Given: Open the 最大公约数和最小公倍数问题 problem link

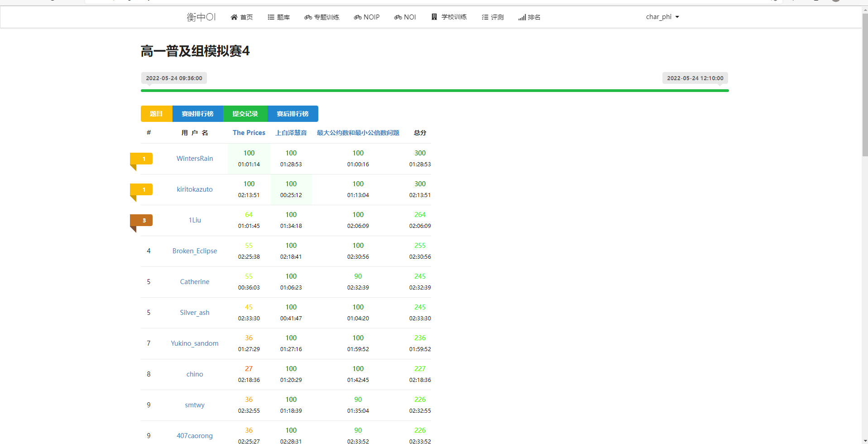Looking at the screenshot, I should coord(358,133).
